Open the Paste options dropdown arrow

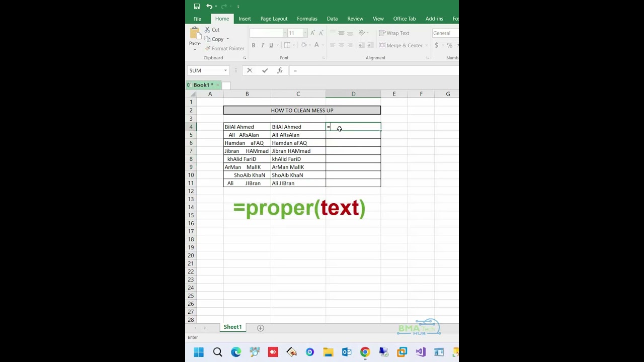[x=195, y=50]
